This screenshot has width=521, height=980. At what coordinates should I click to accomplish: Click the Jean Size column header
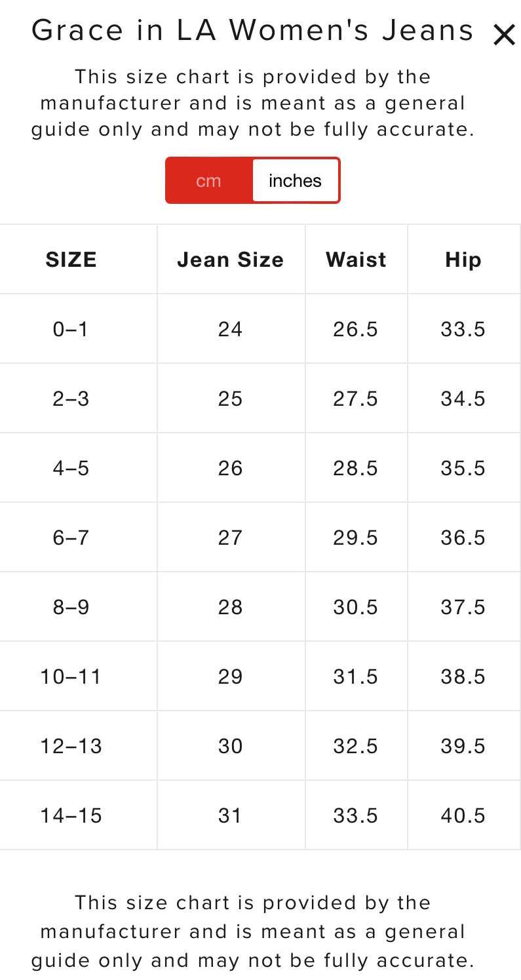point(230,260)
